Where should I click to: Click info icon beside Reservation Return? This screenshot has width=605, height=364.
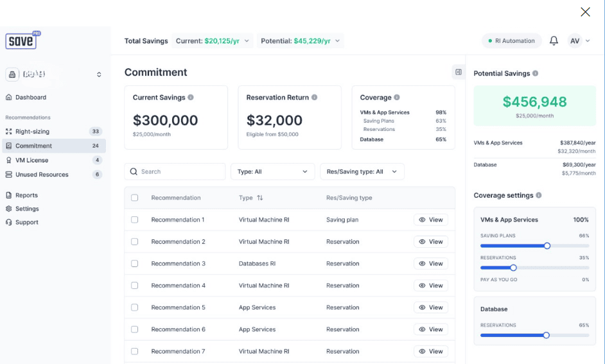(x=314, y=98)
